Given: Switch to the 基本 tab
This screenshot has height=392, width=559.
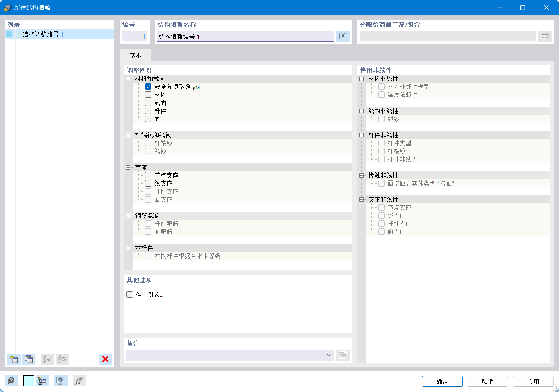Looking at the screenshot, I should 135,56.
